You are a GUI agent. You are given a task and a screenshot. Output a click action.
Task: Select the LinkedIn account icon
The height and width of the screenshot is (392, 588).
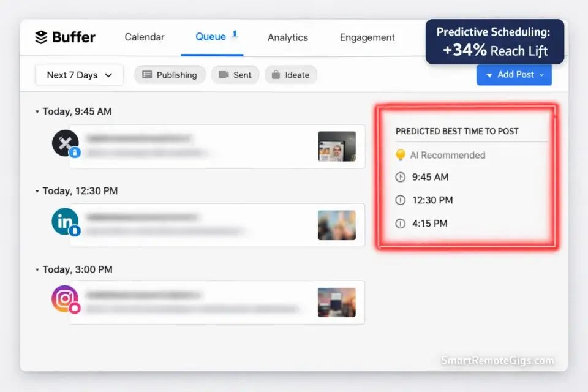click(65, 222)
